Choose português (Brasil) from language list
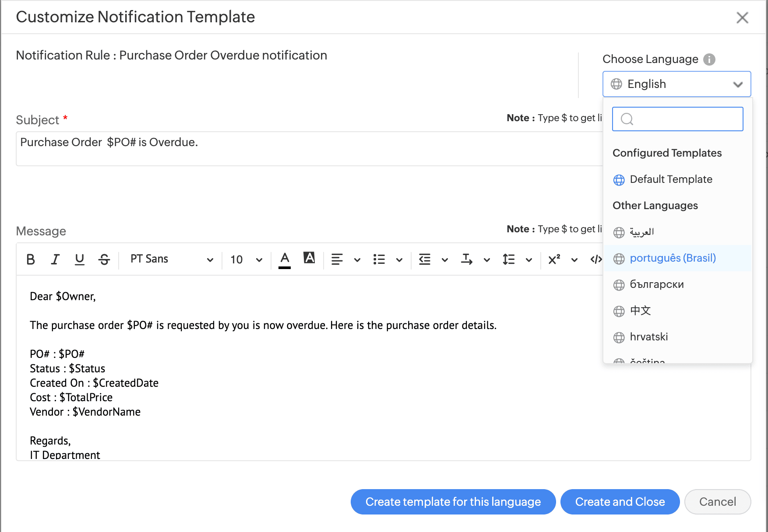 click(673, 258)
